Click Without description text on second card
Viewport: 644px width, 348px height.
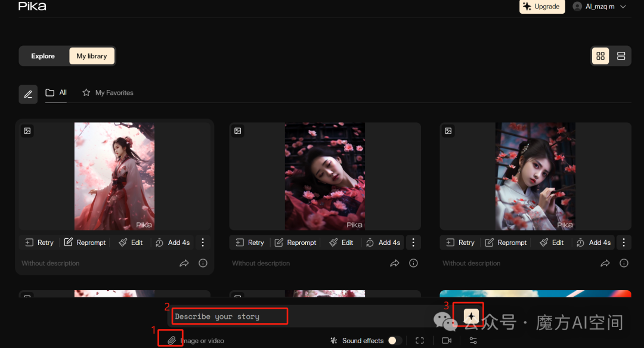click(x=261, y=263)
